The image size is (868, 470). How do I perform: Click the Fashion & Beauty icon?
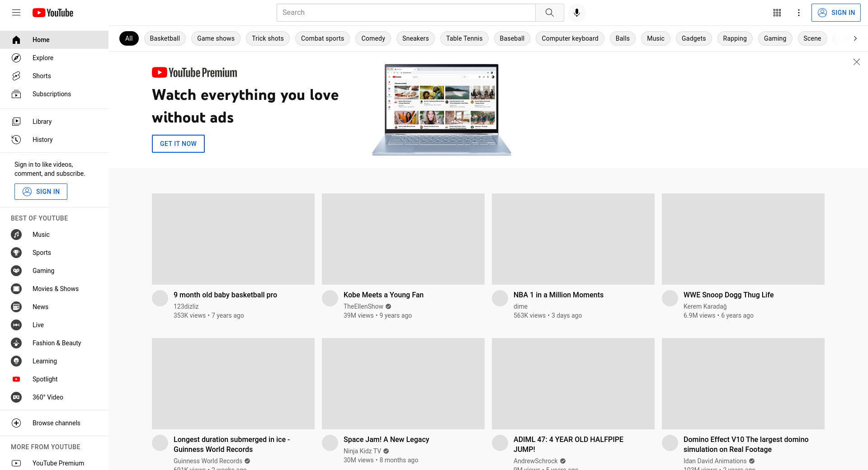16,343
